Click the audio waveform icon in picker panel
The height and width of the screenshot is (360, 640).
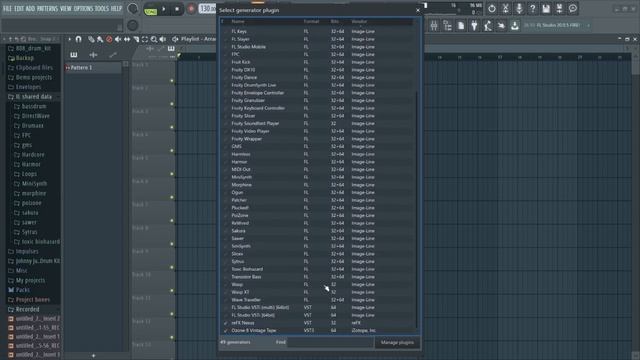coord(93,55)
